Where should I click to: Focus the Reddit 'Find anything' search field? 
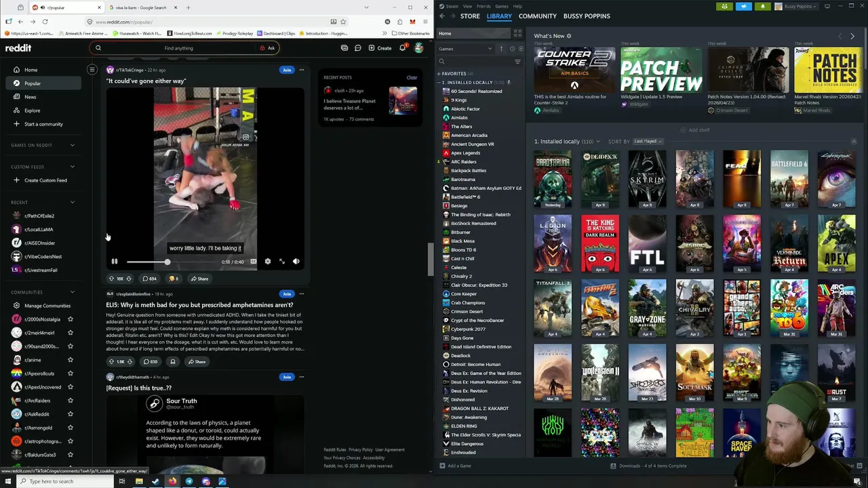[178, 48]
